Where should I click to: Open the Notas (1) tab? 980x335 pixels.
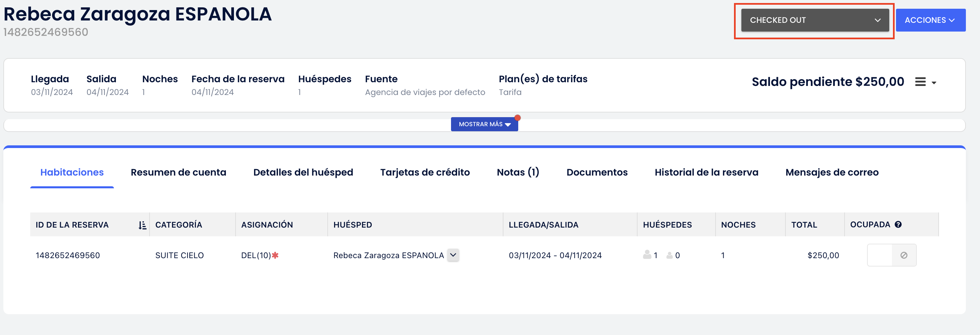518,173
